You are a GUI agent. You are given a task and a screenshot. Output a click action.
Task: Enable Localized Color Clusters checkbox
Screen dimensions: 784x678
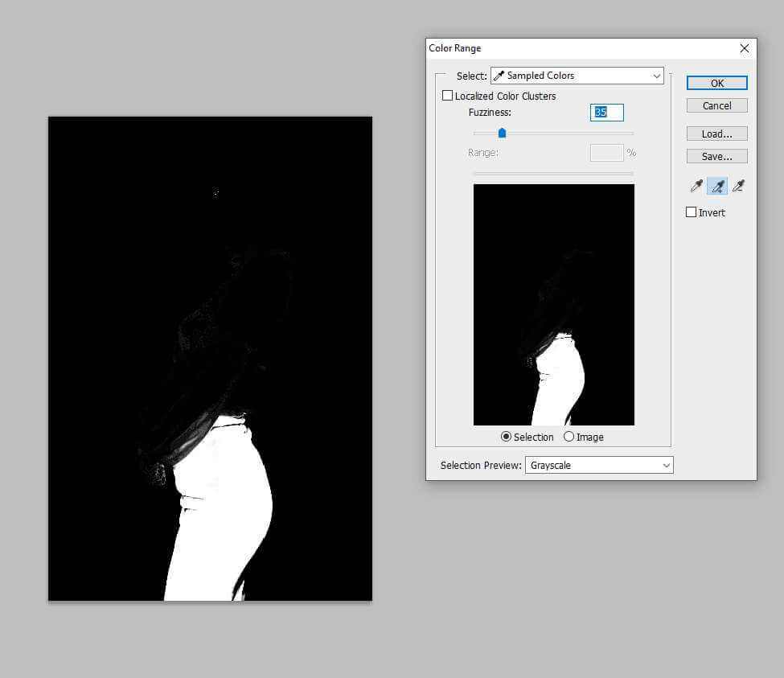448,96
